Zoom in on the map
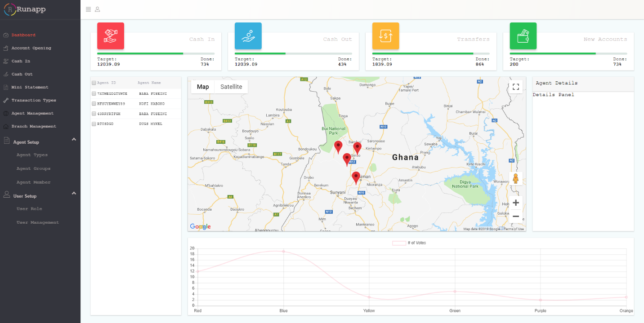Screen dimensions: 644x323 tap(516, 203)
